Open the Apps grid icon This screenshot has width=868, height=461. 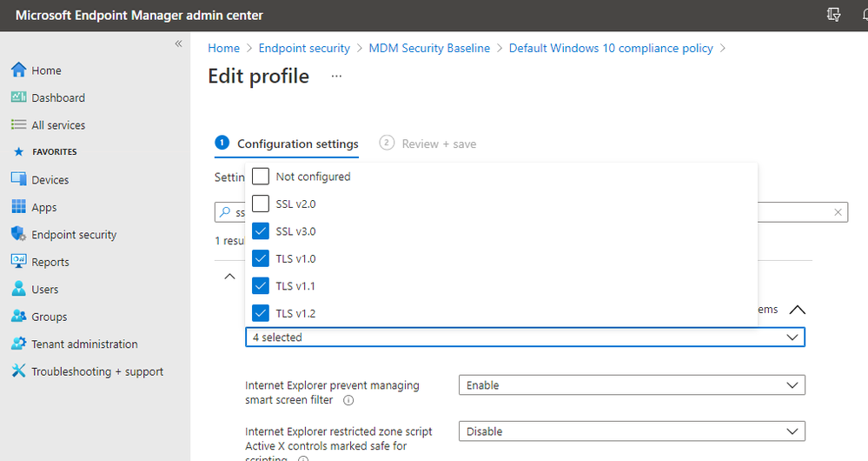[18, 207]
